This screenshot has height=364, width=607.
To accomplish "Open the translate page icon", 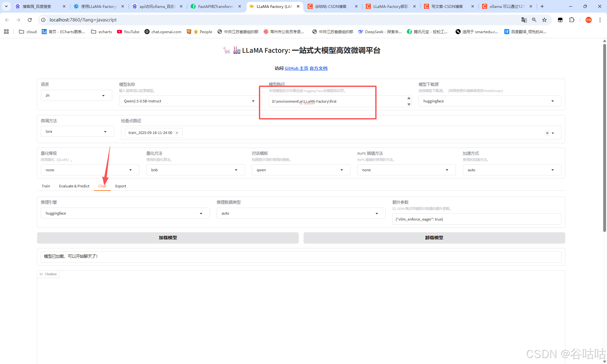I will pyautogui.click(x=524, y=20).
